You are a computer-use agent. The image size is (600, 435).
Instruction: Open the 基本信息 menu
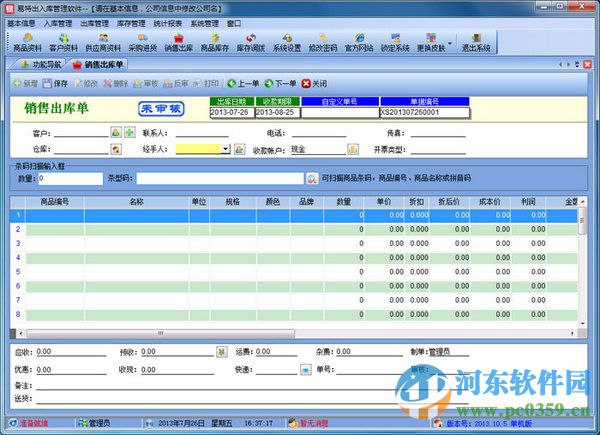(21, 23)
